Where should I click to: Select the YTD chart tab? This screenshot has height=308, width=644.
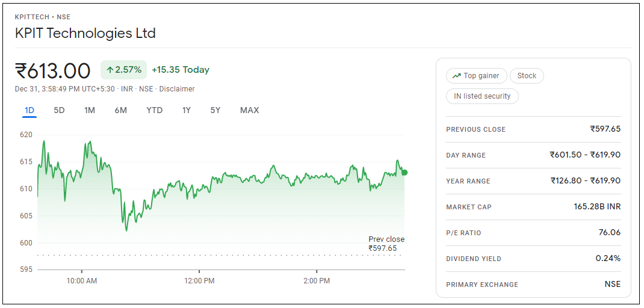click(155, 110)
